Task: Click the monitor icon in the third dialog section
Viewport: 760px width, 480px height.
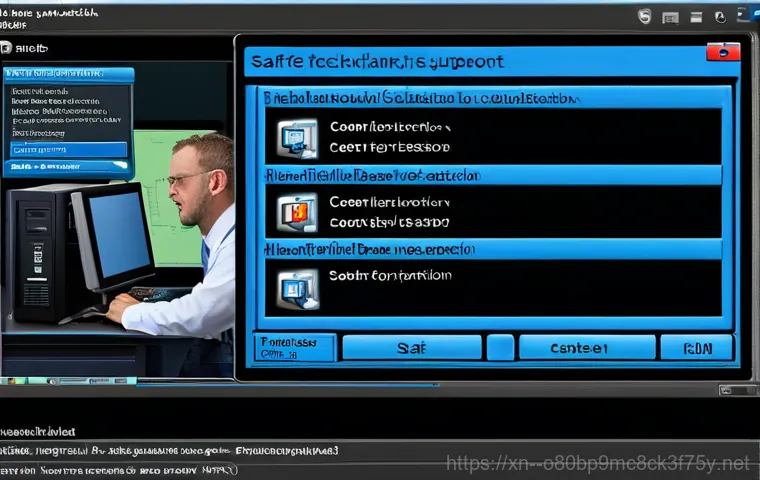Action: 298,286
